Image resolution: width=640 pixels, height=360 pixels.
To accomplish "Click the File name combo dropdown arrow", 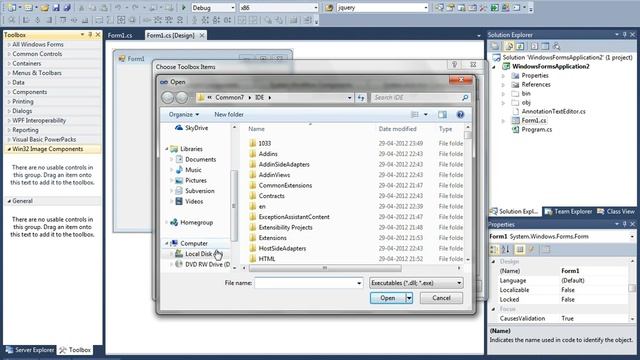I will tap(359, 283).
